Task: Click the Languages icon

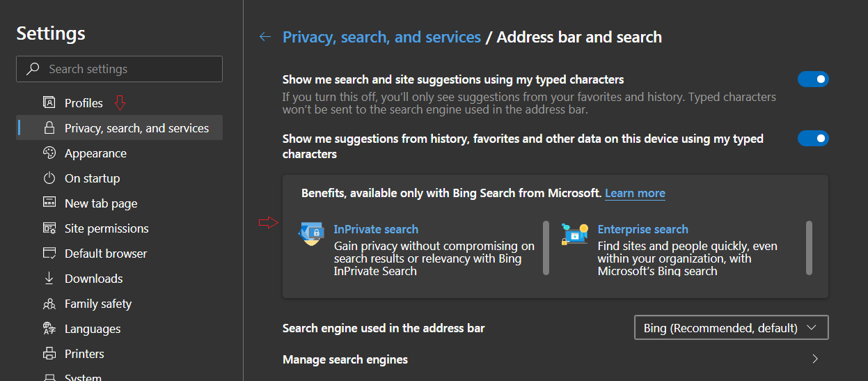Action: (x=49, y=329)
